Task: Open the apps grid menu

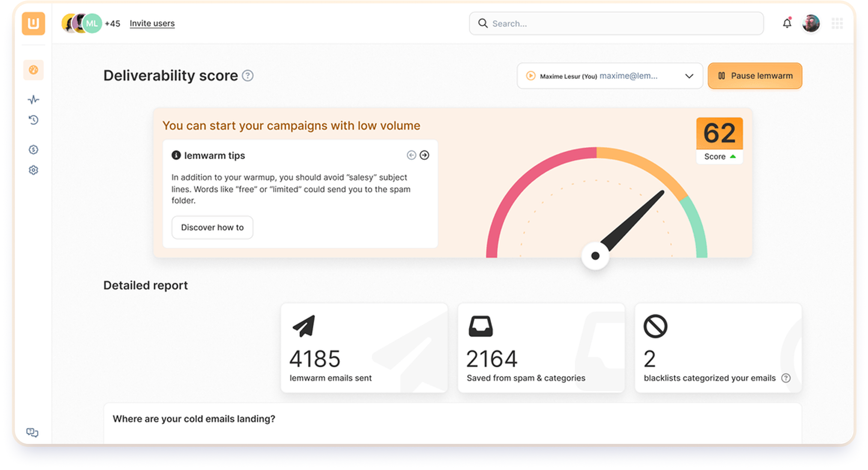Action: pyautogui.click(x=837, y=23)
